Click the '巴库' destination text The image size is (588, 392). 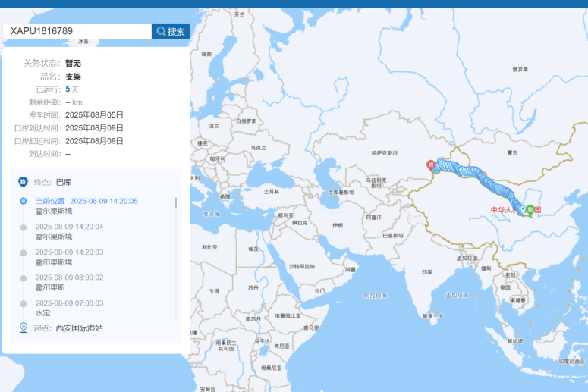tap(64, 183)
